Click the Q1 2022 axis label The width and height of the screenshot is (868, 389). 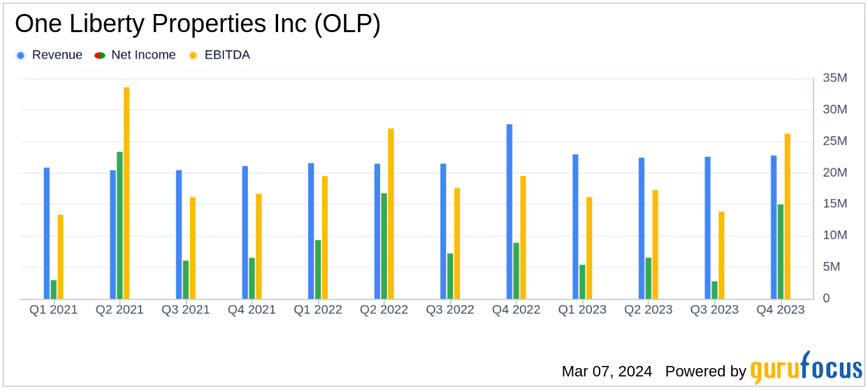pyautogui.click(x=318, y=309)
